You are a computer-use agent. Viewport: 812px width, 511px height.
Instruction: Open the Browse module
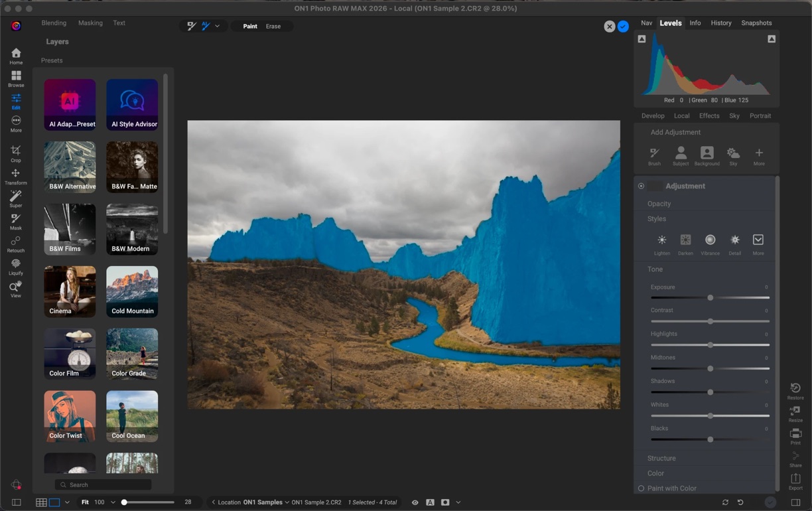[16, 78]
